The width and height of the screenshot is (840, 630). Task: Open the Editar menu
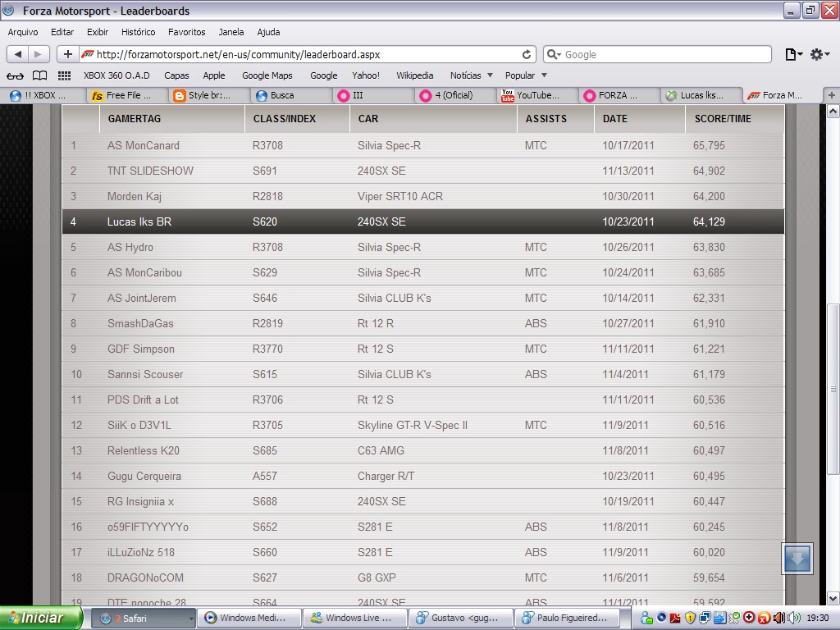click(x=62, y=32)
